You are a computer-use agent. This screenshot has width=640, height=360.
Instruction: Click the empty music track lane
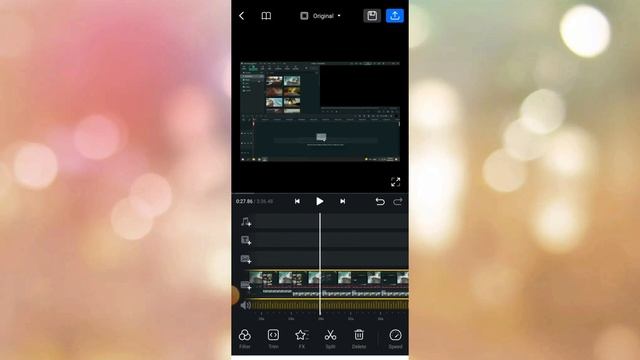[331, 222]
